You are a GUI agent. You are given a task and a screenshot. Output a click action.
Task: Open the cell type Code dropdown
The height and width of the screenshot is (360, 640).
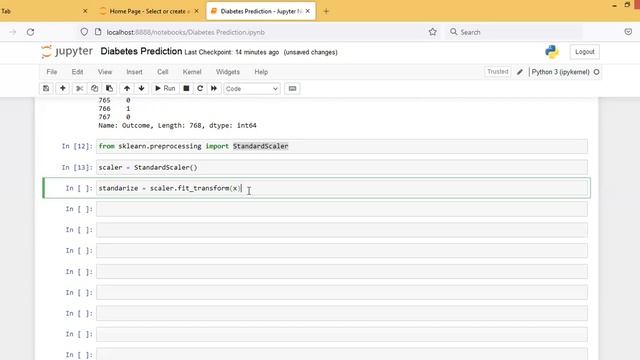[x=252, y=89]
